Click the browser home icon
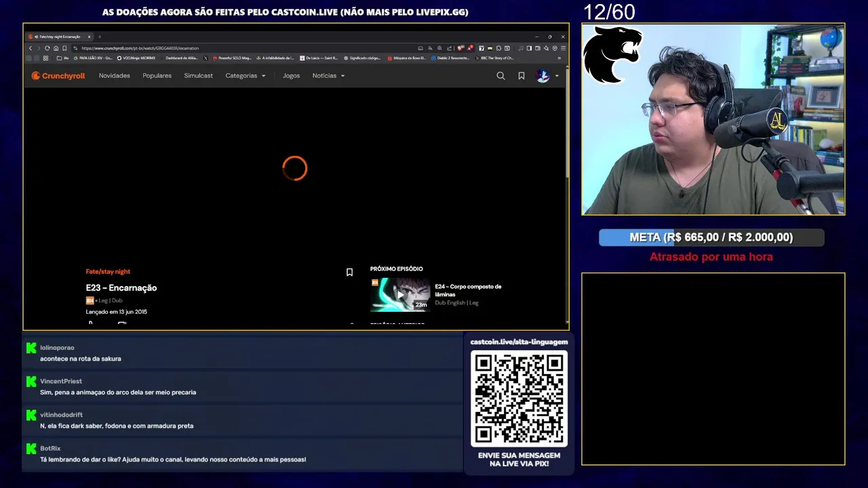The image size is (868, 488). tap(56, 48)
